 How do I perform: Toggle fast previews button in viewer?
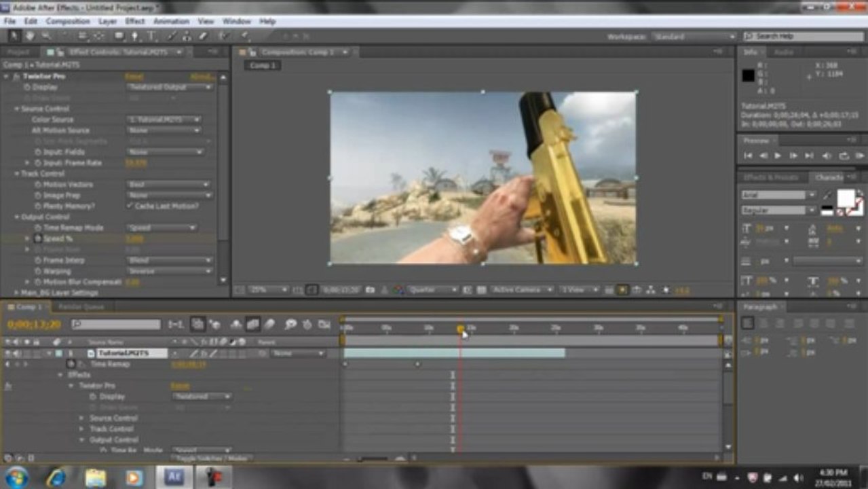pyautogui.click(x=623, y=290)
